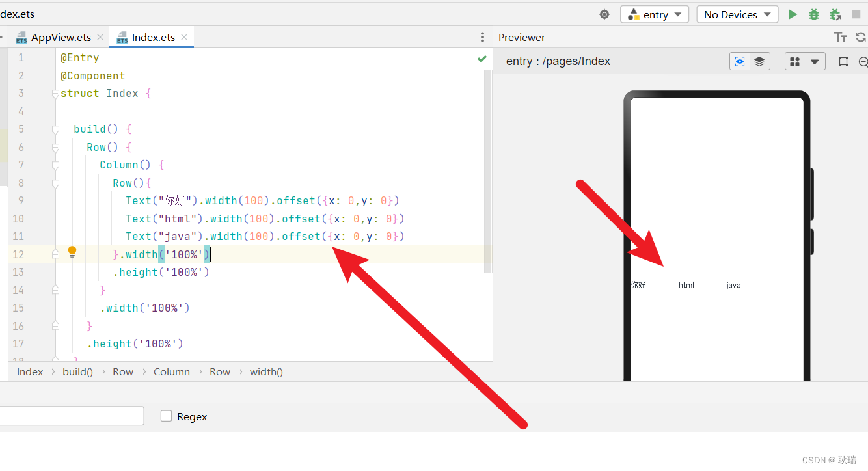This screenshot has height=471, width=868.
Task: Click .width('100%') on line 15
Action: [x=144, y=308]
